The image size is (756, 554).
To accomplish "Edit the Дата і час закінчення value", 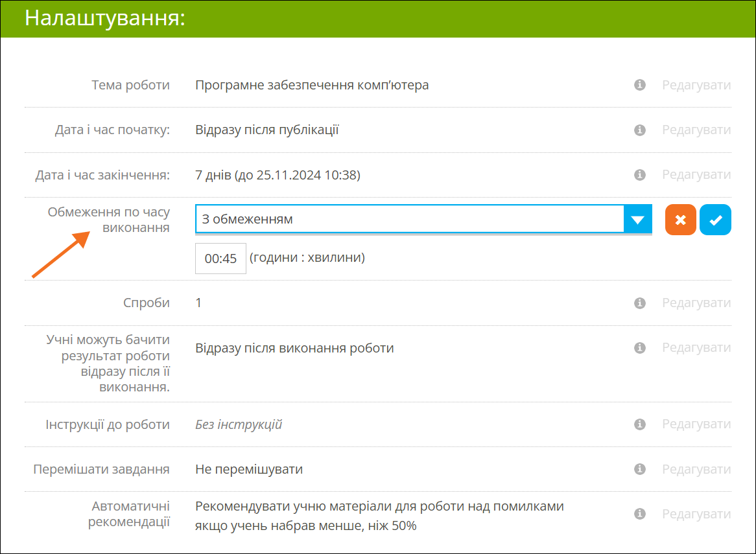I will click(696, 175).
